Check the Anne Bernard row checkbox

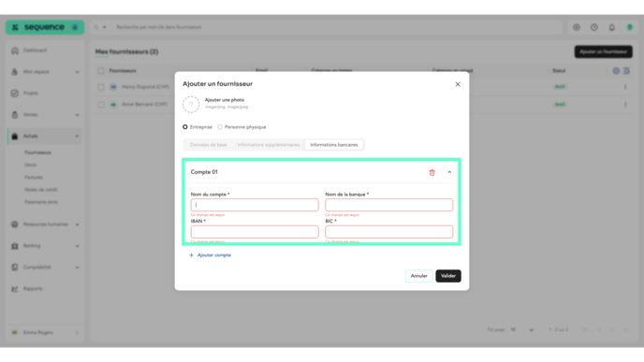coord(101,105)
